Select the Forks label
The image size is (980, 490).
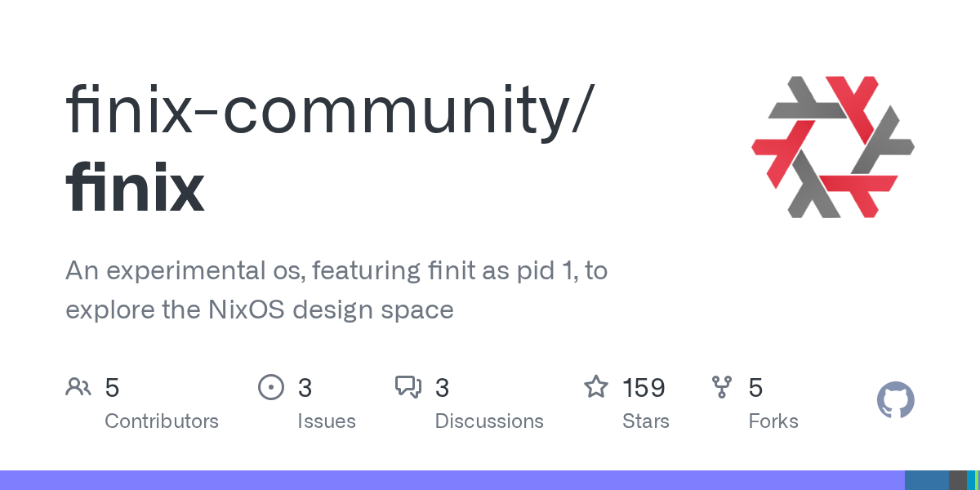tap(773, 421)
